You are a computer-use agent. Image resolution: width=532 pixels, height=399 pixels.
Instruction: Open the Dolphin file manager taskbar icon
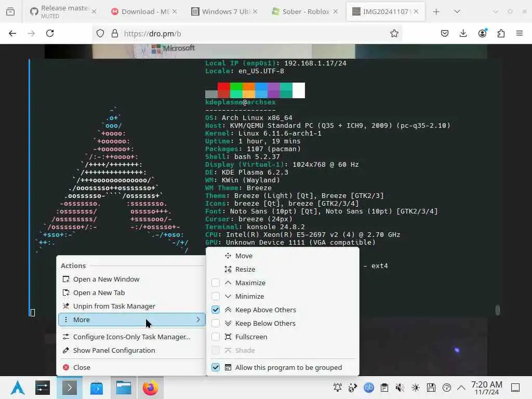point(124,388)
